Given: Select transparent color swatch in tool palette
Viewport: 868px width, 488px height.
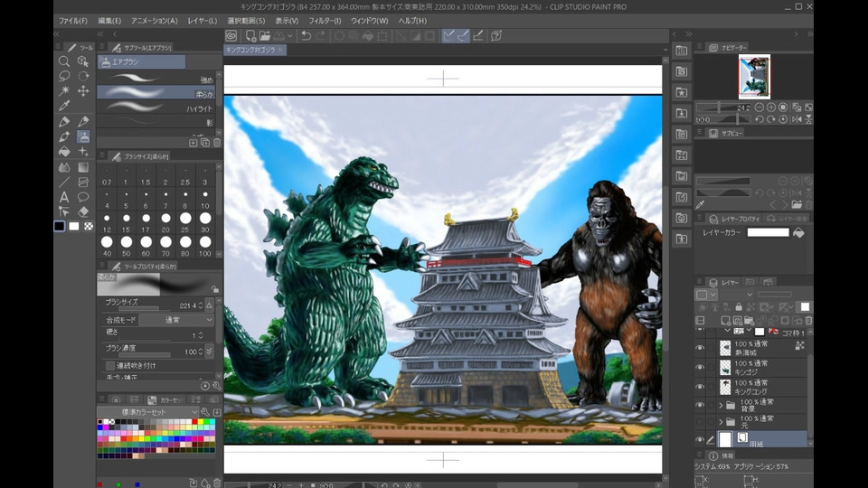Looking at the screenshot, I should [89, 226].
